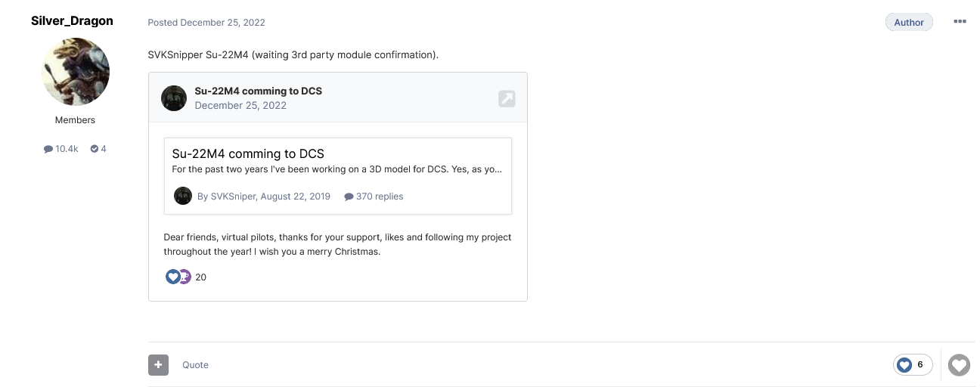This screenshot has height=387, width=980.
Task: Click the plus multiquote button
Action: [158, 365]
